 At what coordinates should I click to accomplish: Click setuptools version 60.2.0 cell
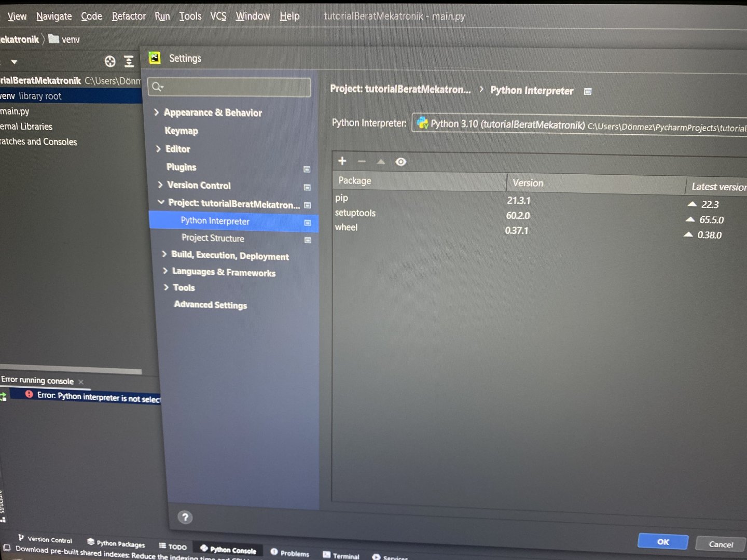coord(518,215)
